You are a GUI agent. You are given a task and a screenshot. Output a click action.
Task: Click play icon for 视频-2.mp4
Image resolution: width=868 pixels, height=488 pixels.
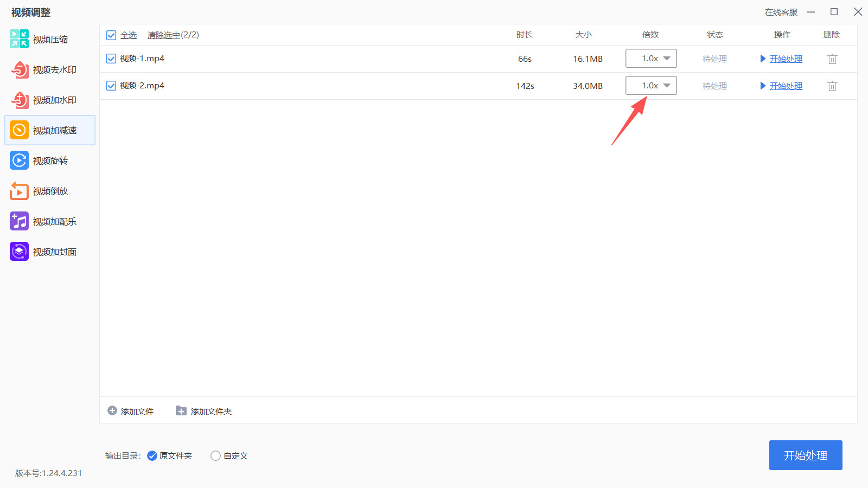(x=763, y=86)
